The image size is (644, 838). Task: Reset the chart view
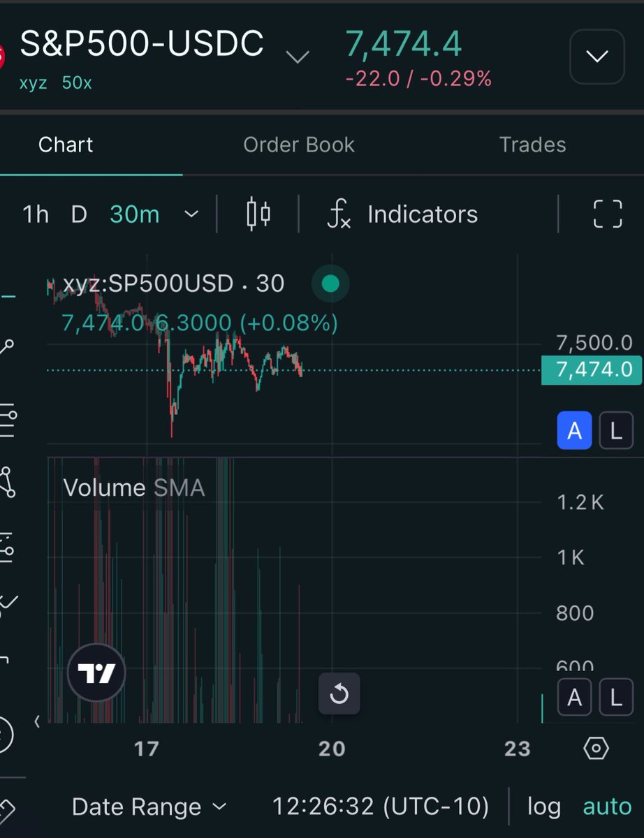pos(339,693)
